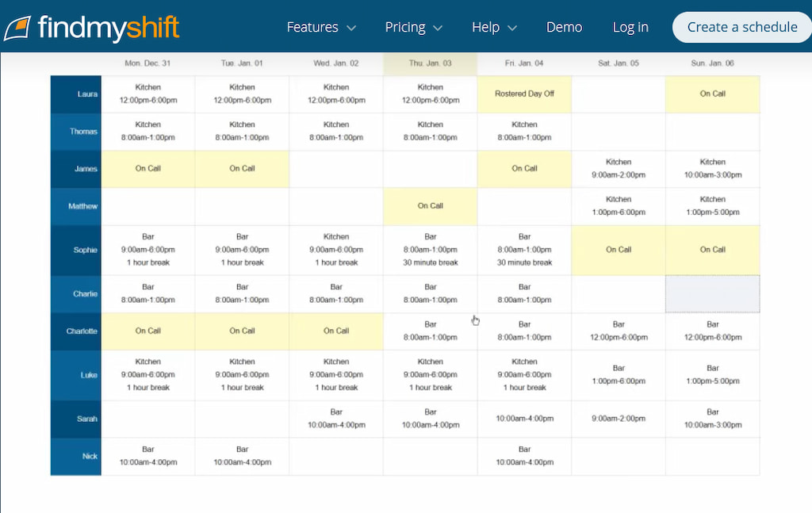812x513 pixels.
Task: Click Charlie's empty Sunday cell
Action: click(x=711, y=293)
